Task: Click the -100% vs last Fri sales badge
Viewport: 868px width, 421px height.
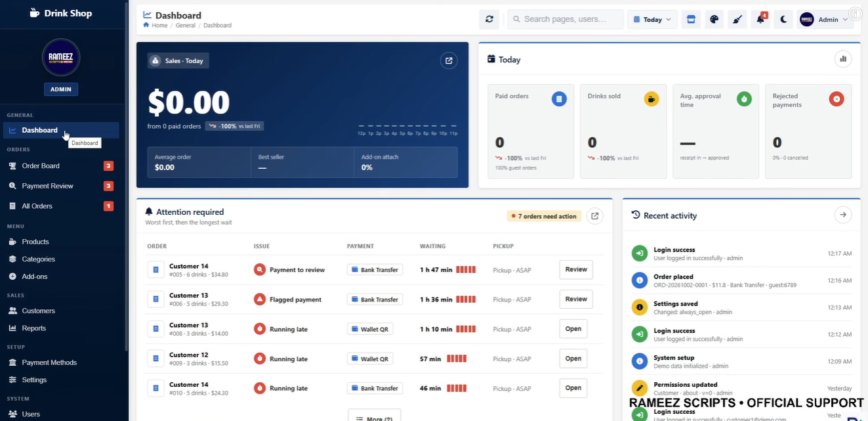Action: click(x=234, y=126)
